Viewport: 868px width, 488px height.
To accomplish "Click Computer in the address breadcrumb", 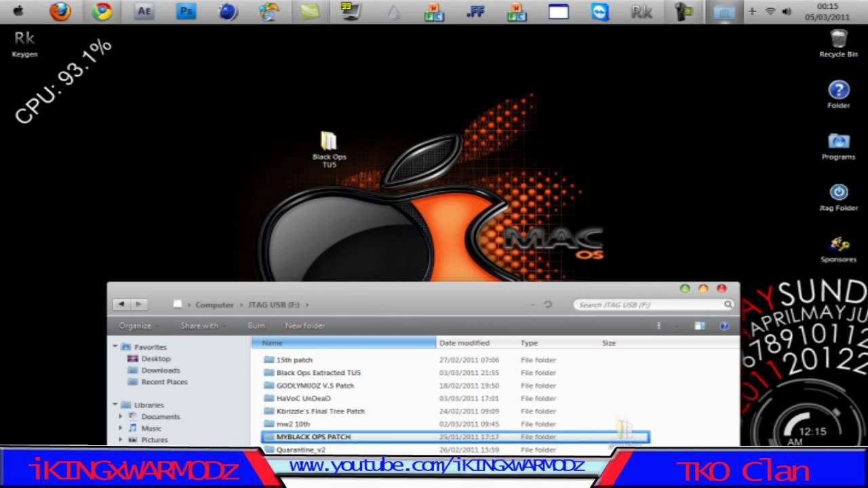I will [x=214, y=305].
